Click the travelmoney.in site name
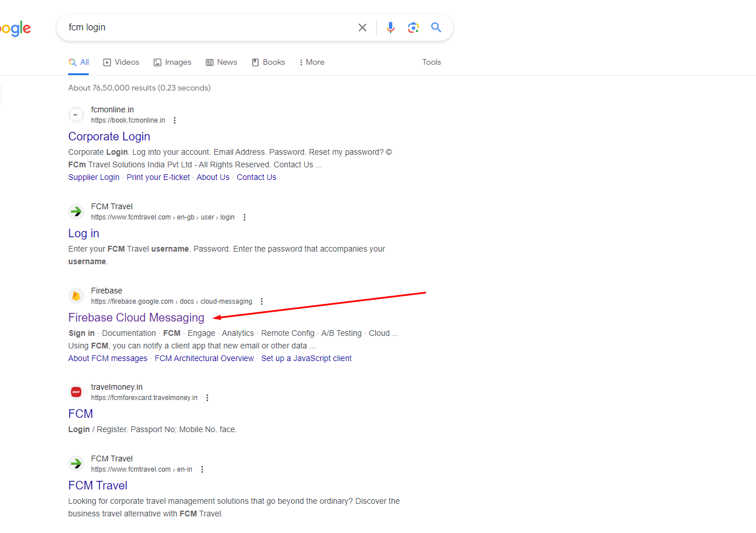756x533 pixels. [117, 387]
